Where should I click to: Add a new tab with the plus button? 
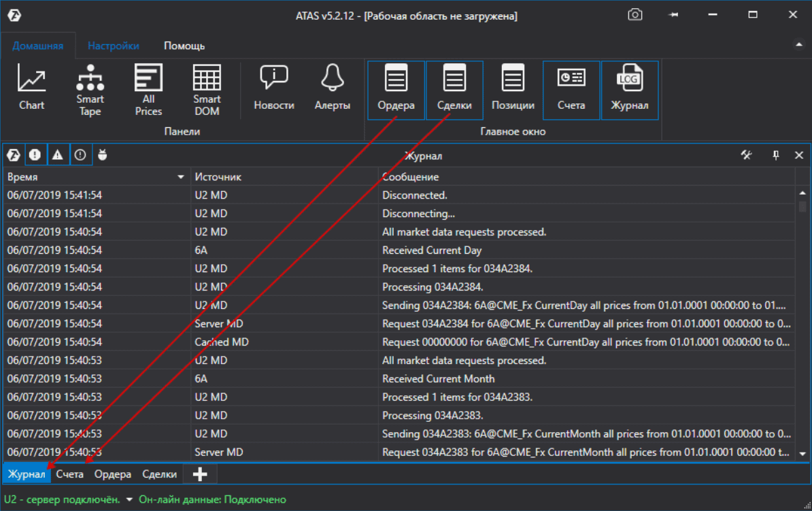(x=199, y=473)
